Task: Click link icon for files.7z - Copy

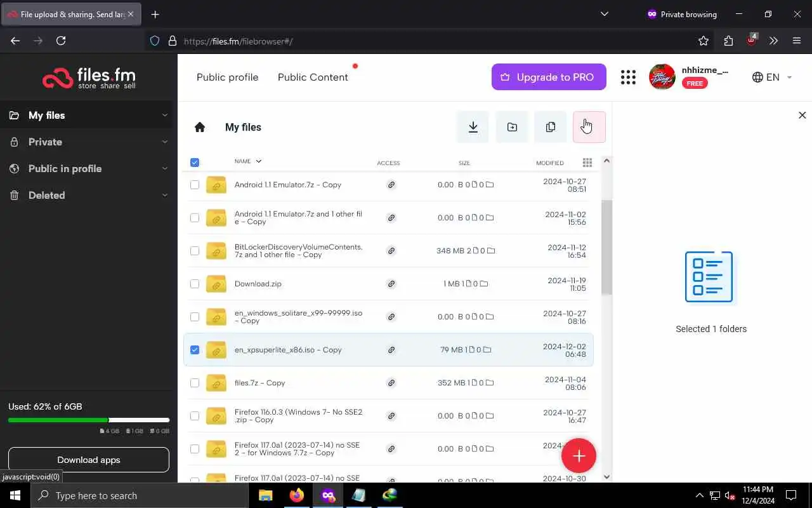Action: click(x=391, y=383)
